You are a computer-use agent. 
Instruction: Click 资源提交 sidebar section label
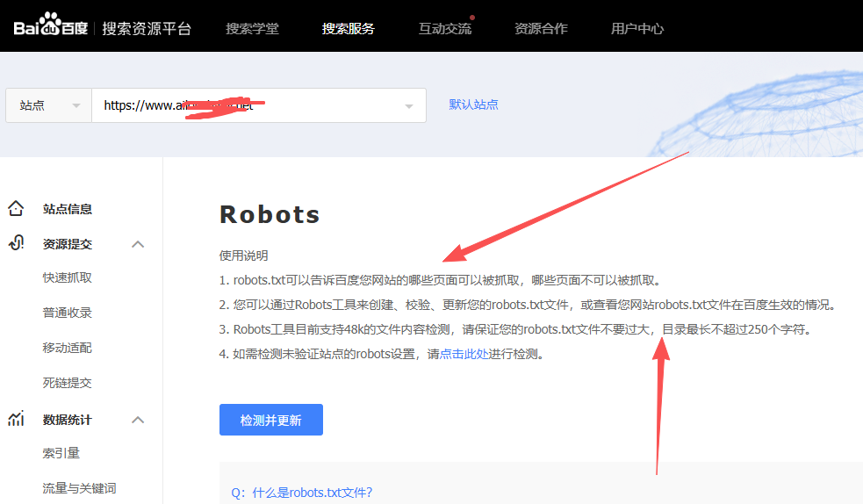67,244
